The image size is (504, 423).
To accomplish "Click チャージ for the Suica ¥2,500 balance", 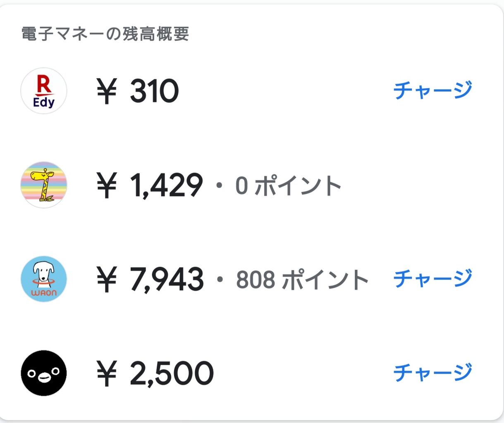I will tap(432, 373).
